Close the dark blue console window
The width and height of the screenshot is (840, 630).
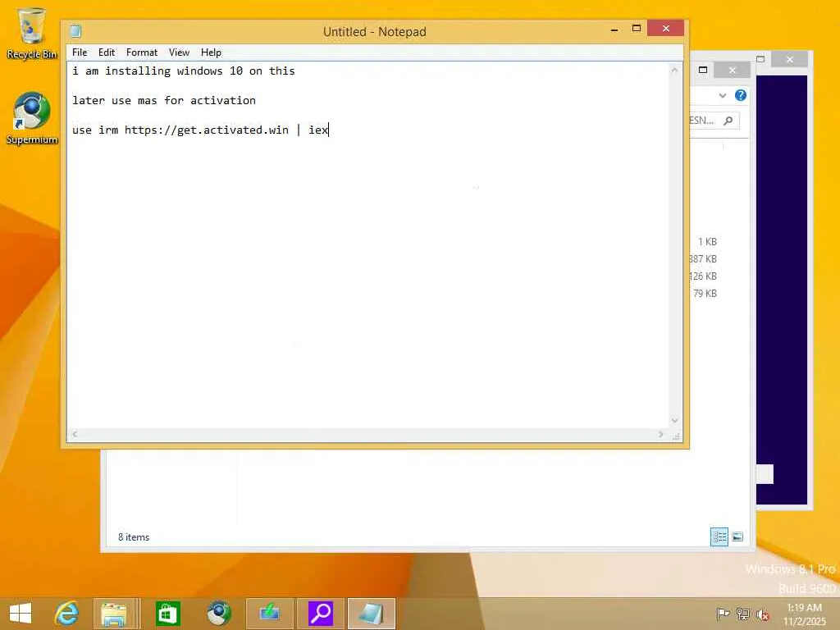[790, 59]
